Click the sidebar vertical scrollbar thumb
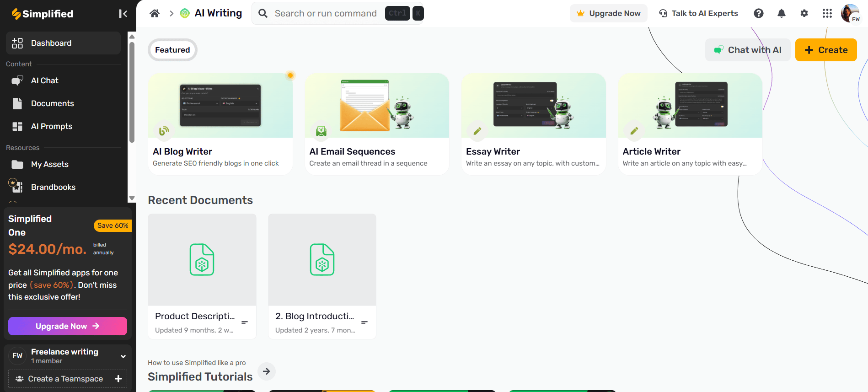The width and height of the screenshot is (868, 392). 132,92
